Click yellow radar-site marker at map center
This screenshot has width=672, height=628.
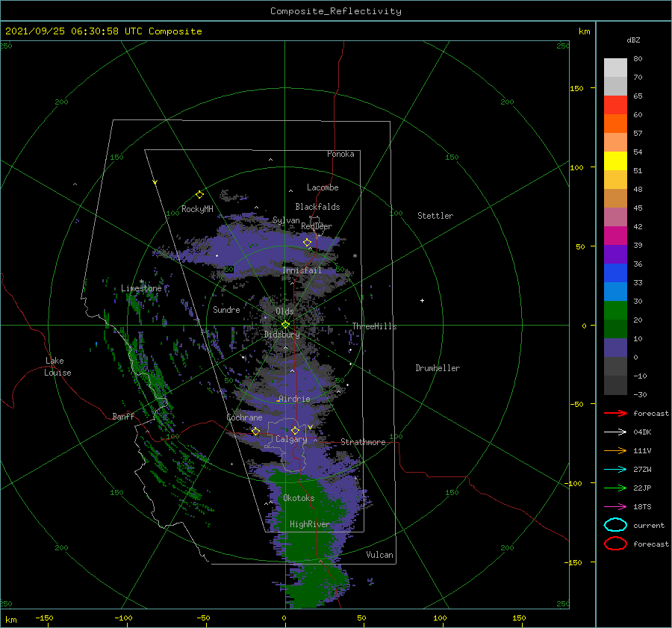285,325
